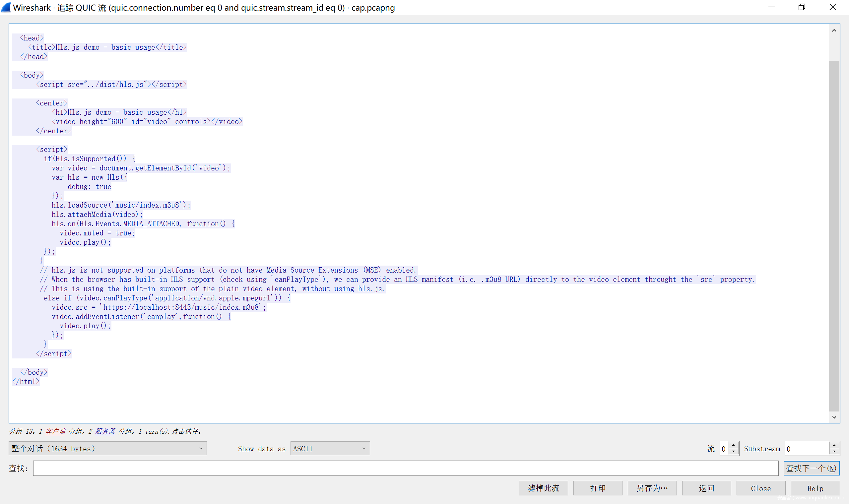This screenshot has width=849, height=504.
Task: Click the Wireshark fin icon in title bar
Action: click(6, 7)
